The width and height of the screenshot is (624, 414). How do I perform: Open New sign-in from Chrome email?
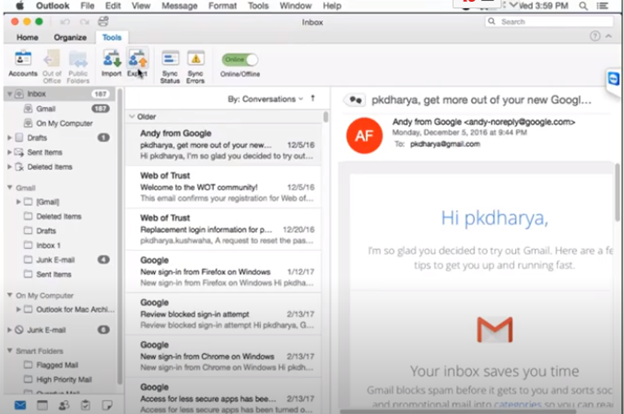224,356
